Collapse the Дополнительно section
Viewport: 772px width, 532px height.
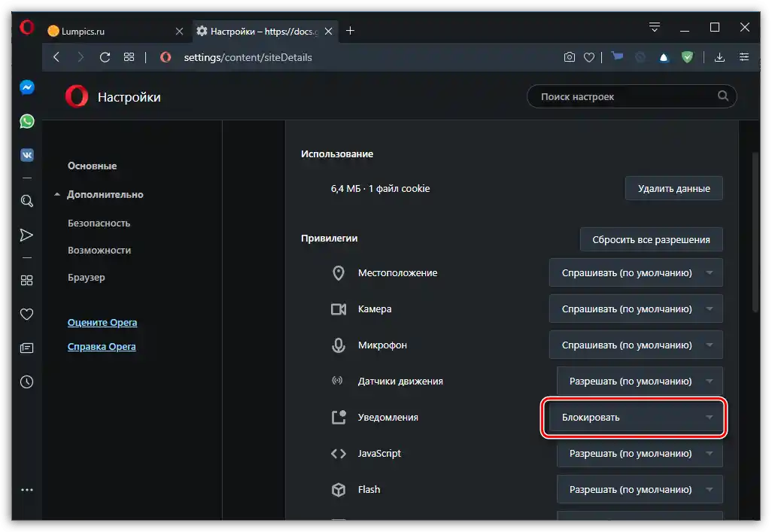coord(57,194)
